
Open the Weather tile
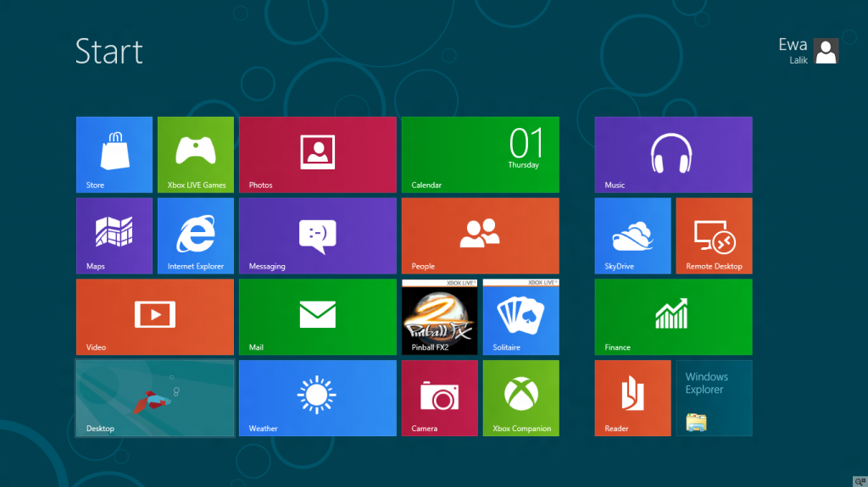[318, 398]
